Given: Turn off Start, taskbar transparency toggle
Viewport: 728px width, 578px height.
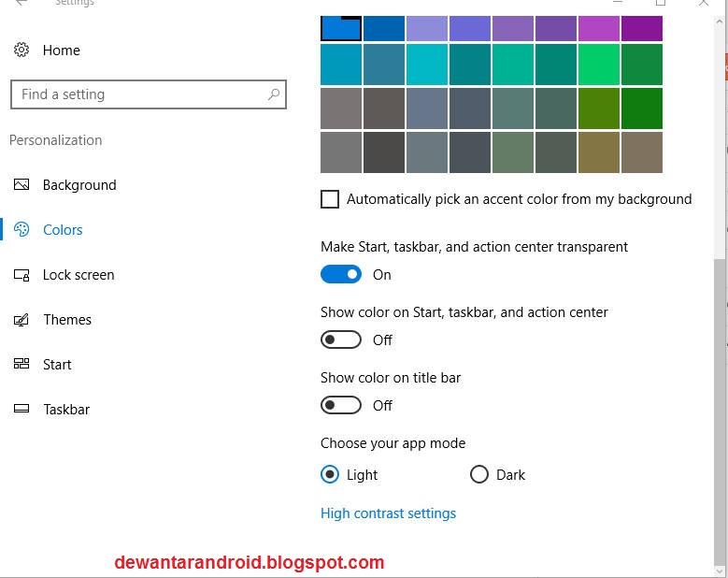Looking at the screenshot, I should 341,274.
